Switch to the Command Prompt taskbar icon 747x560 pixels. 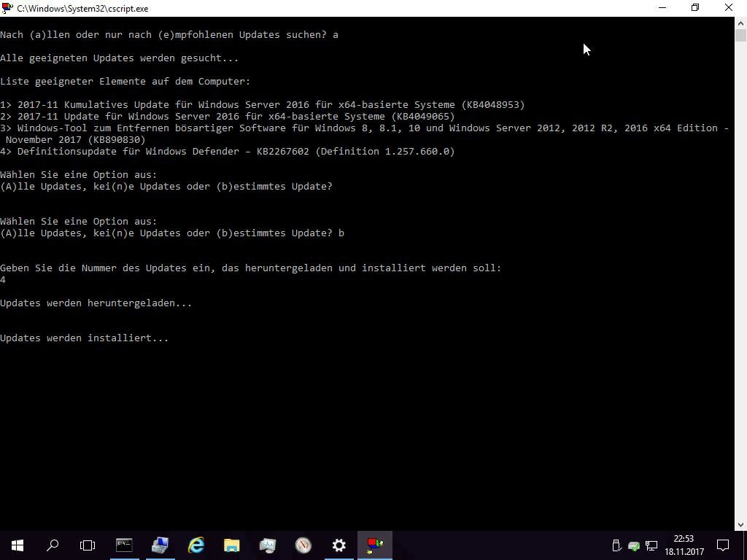[x=124, y=545]
